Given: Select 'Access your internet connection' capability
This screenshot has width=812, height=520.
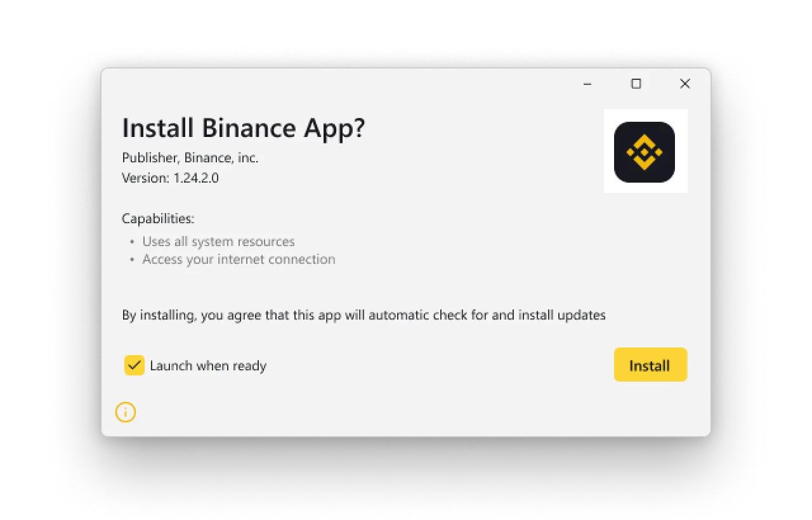Looking at the screenshot, I should point(239,259).
